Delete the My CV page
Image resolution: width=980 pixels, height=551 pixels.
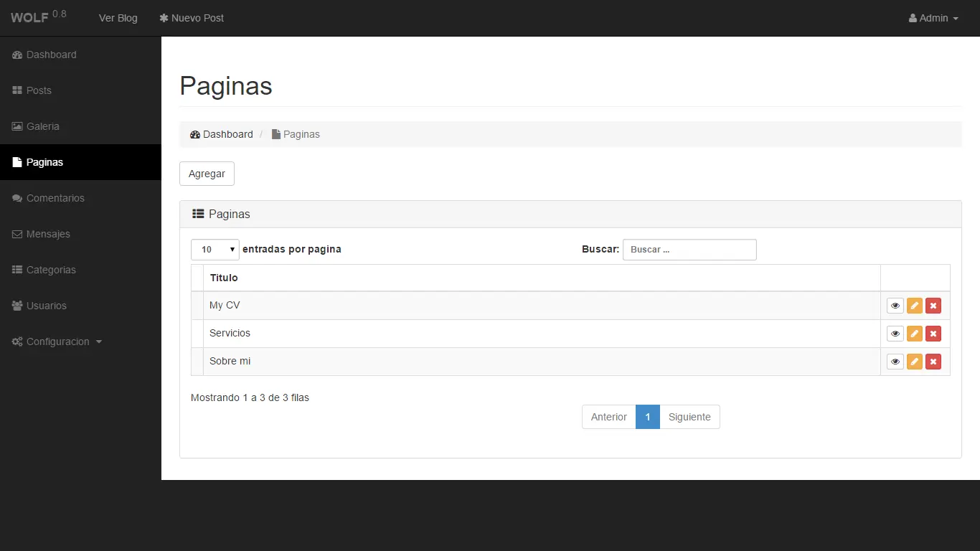933,306
